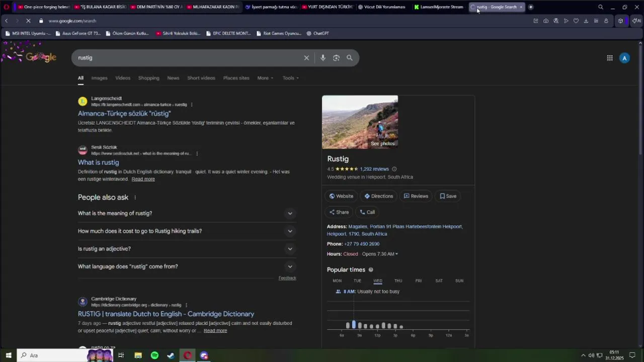Screen dimensions: 644x362
Task: Select WED in Popular times
Action: click(x=378, y=281)
